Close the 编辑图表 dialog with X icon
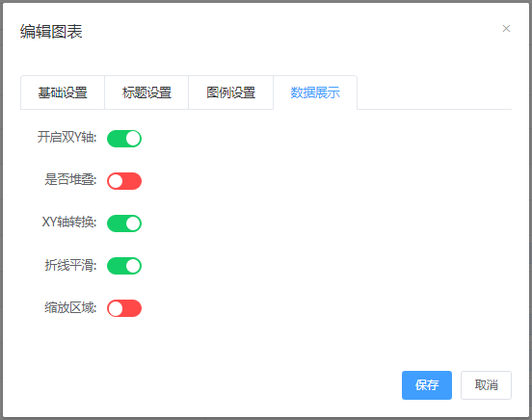The height and width of the screenshot is (420, 532). point(506,29)
